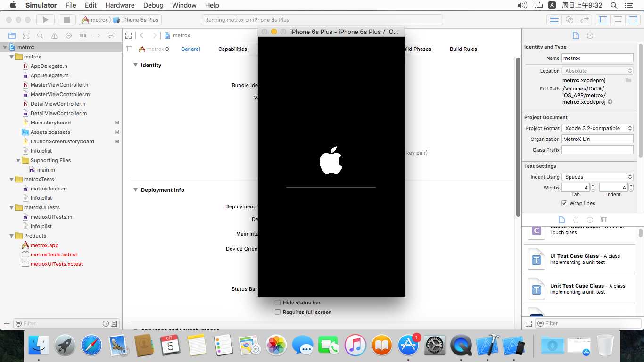Click the add (+) button below navigator
This screenshot has height=362, width=644.
point(7,323)
